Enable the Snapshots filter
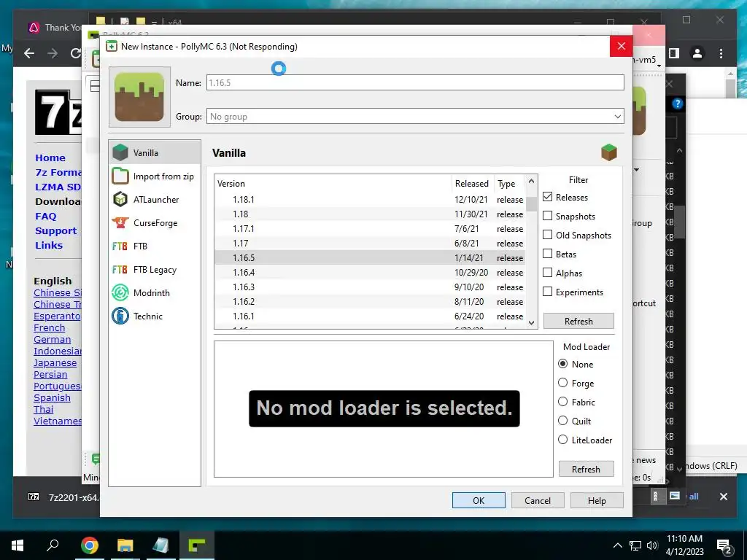Screen dimensions: 747x560 pos(548,216)
